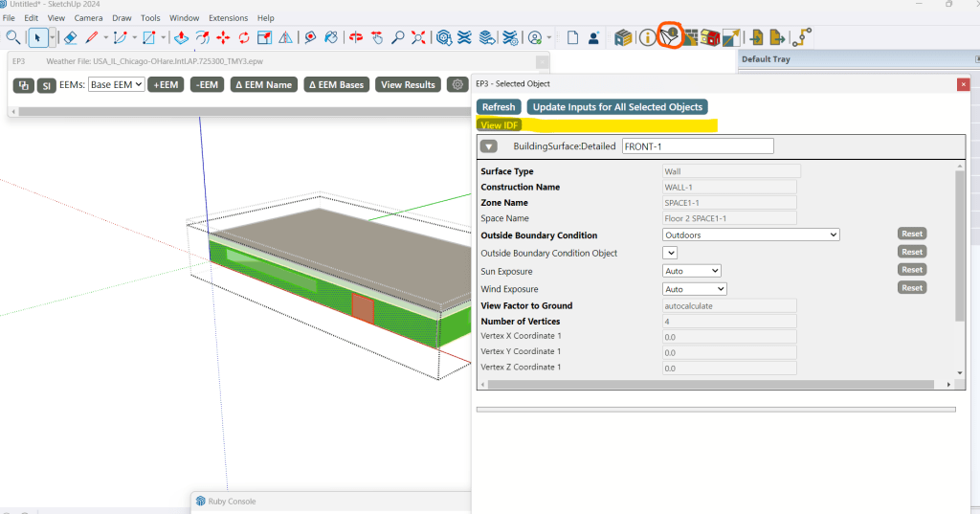Collapse the BuildingSurface:Detailed object section

point(489,146)
